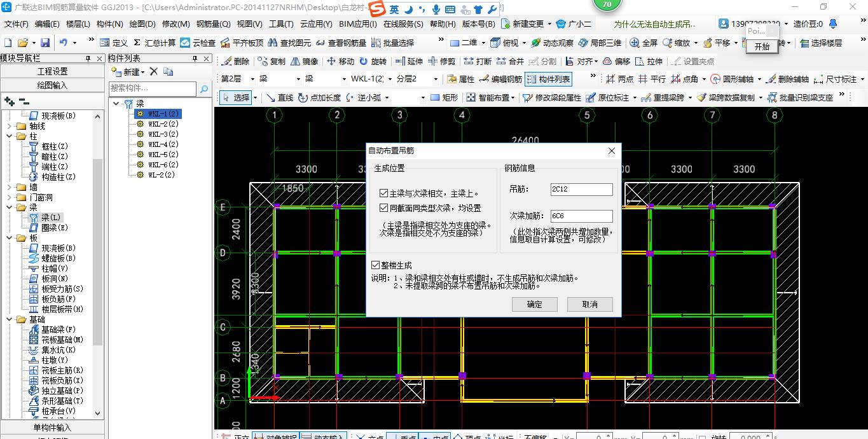Viewport: 868px width, 439px height.
Task: Switch to 绘图输入 panel
Action: point(52,85)
